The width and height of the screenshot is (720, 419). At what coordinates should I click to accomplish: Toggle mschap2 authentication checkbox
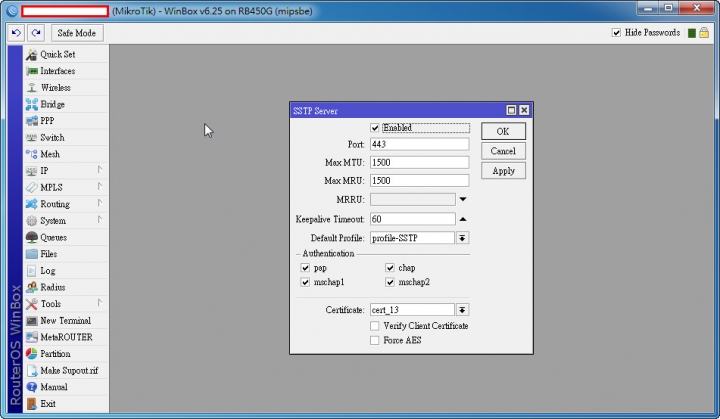pos(390,282)
